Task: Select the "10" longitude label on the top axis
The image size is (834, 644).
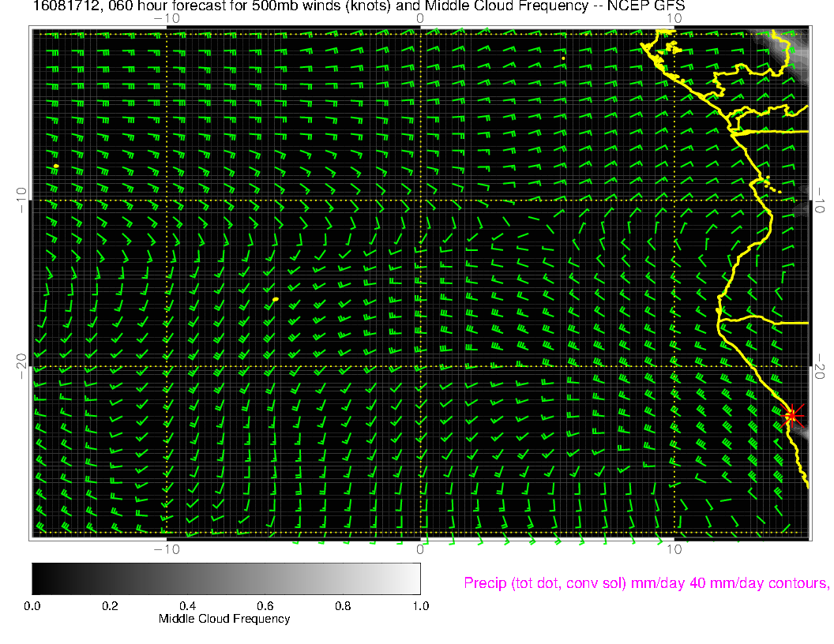Action: [x=674, y=17]
